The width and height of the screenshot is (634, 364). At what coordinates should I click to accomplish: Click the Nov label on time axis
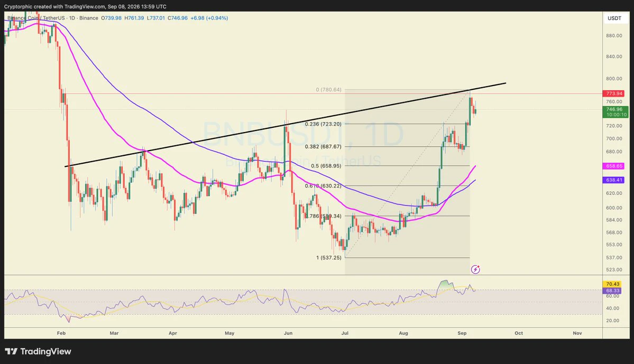577,333
